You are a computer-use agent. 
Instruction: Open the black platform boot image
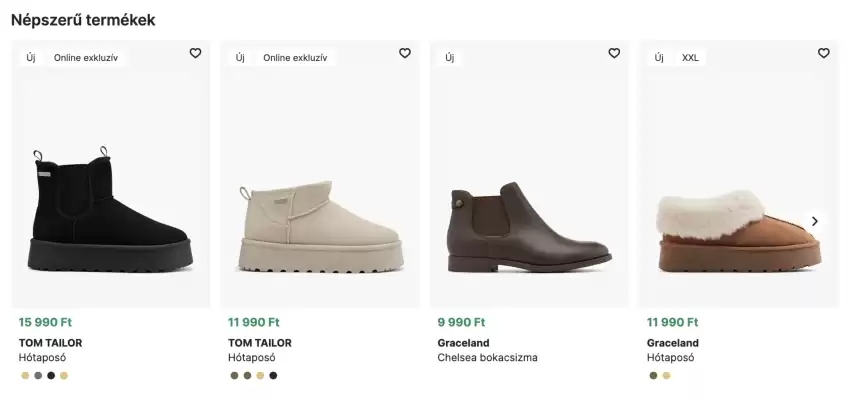(110, 210)
